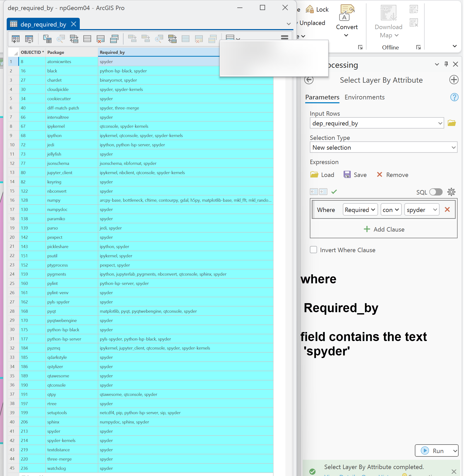The width and height of the screenshot is (464, 476).
Task: Click the Sync offline map icon
Action: tap(414, 10)
